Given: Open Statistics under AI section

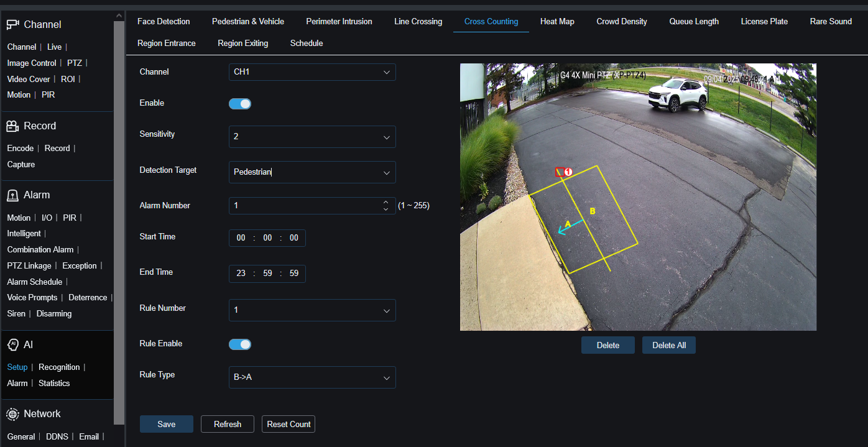Looking at the screenshot, I should [x=54, y=384].
